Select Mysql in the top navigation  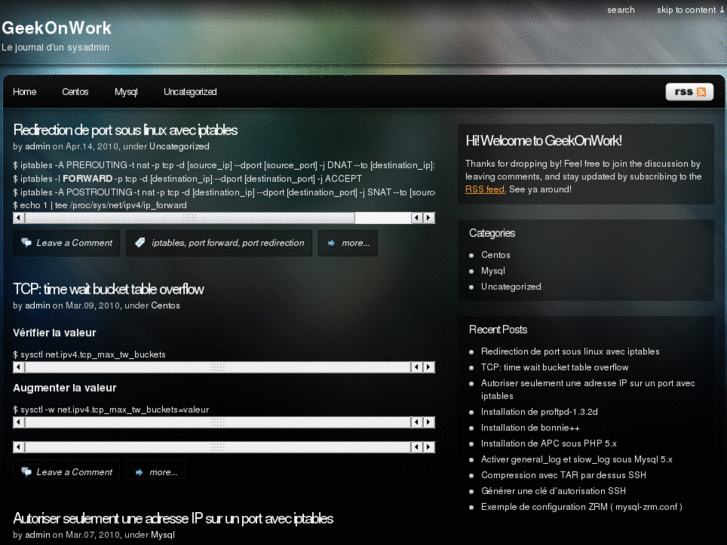pos(126,92)
